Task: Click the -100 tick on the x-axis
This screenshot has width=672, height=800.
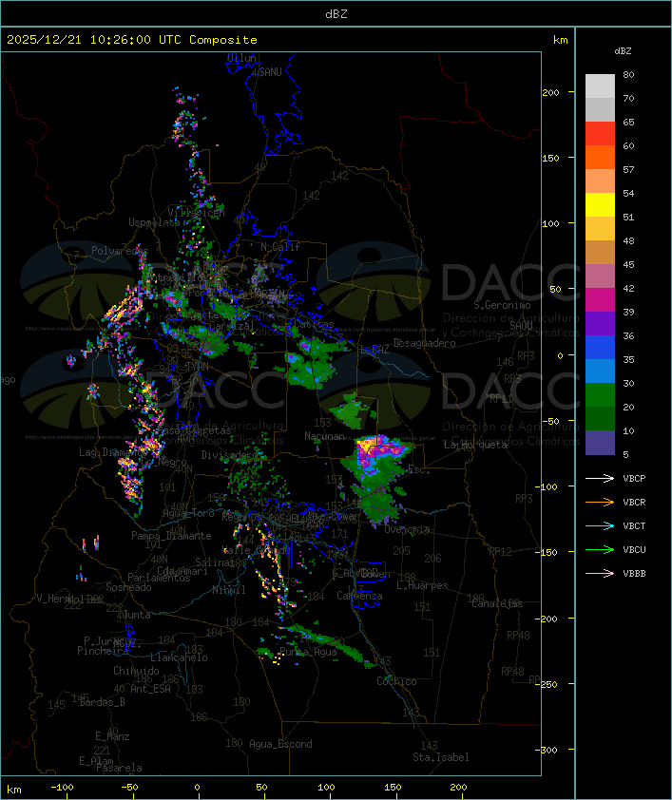Action: click(62, 788)
